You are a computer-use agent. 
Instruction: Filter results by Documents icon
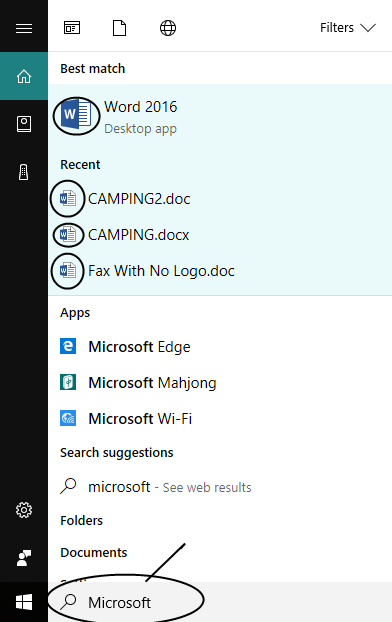119,28
